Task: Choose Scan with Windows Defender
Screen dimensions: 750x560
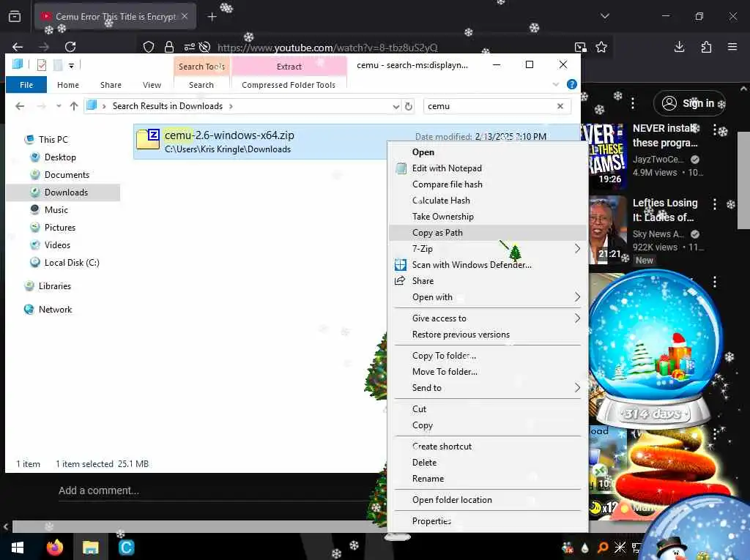Action: (x=488, y=265)
